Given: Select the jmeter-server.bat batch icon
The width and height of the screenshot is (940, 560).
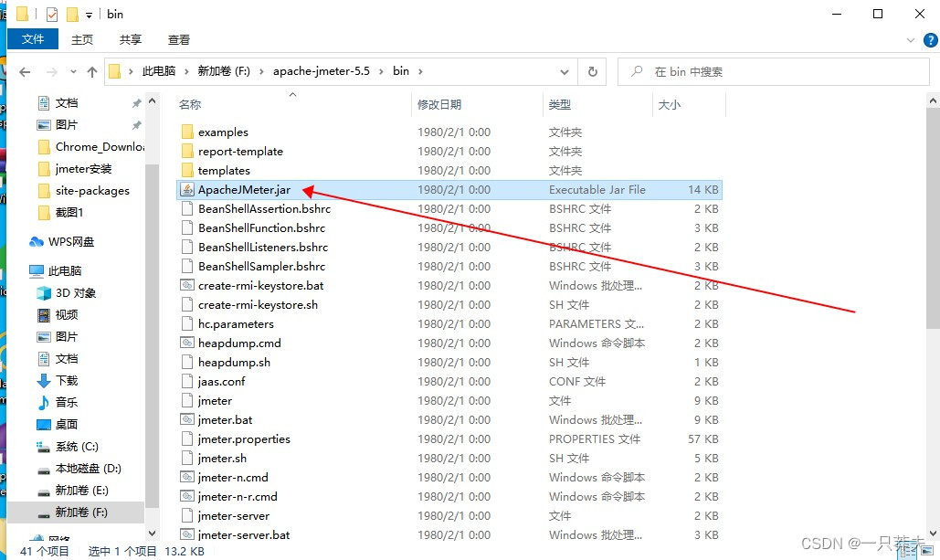Looking at the screenshot, I should [187, 534].
